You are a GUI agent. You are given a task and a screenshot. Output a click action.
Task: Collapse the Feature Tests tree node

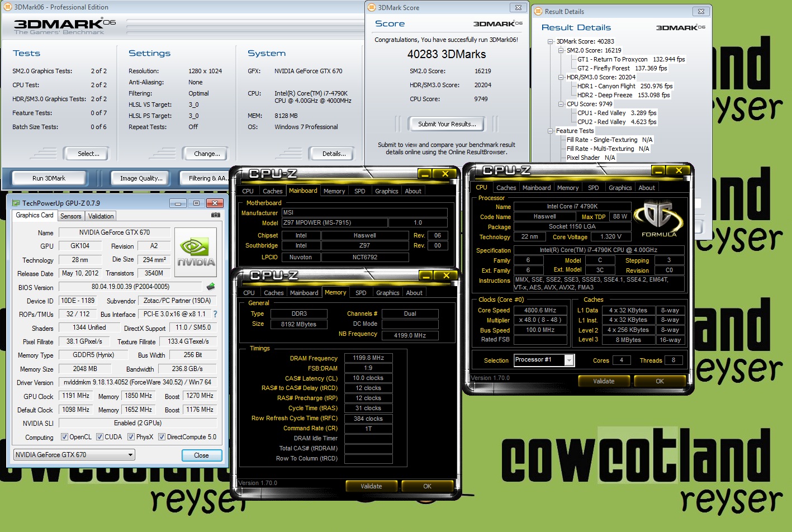551,131
